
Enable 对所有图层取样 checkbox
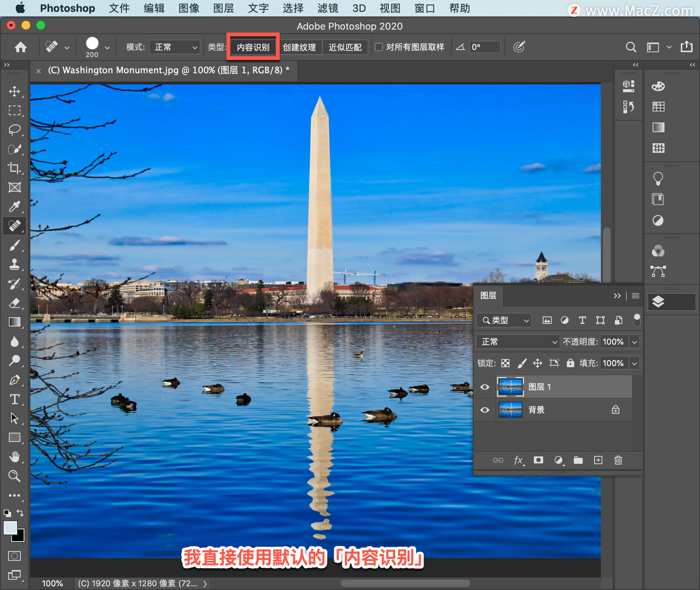click(379, 47)
